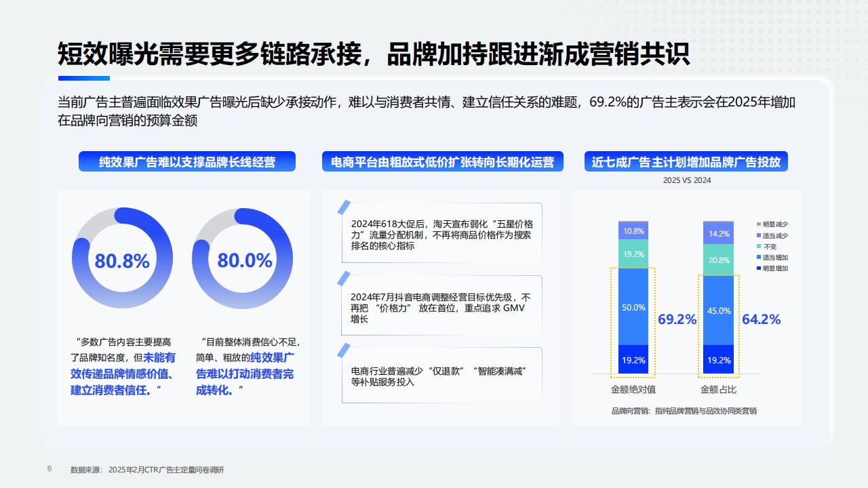This screenshot has height=488, width=868.
Task: Click the 2024年7月抖音电商 text card
Action: (x=441, y=305)
